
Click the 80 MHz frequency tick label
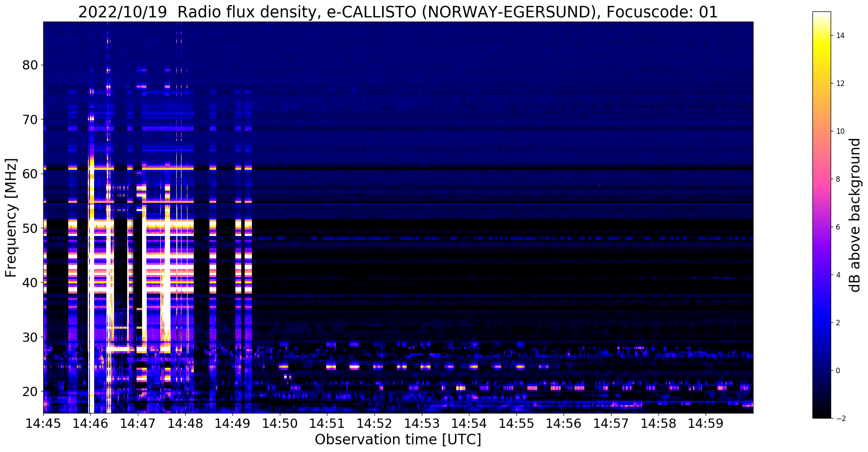point(30,65)
